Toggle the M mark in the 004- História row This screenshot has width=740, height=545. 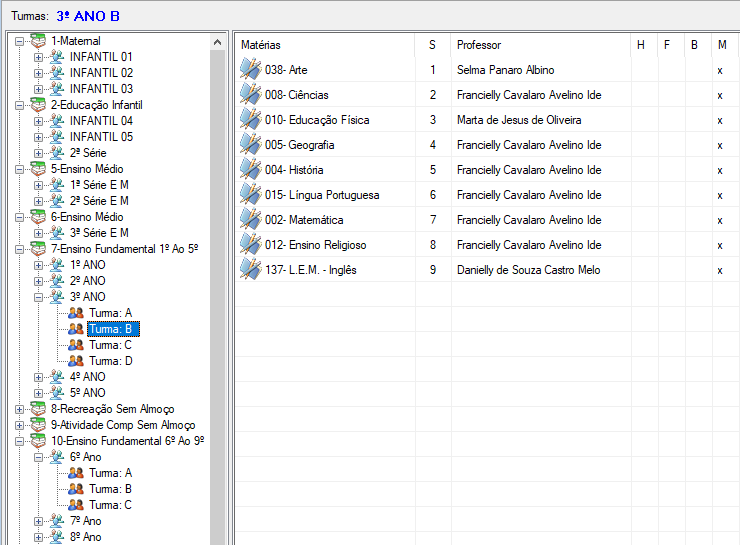720,170
